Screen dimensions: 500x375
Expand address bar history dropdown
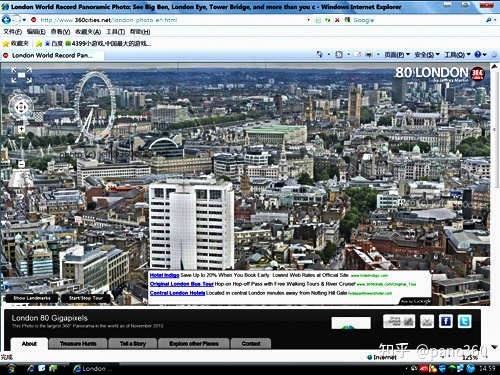309,20
